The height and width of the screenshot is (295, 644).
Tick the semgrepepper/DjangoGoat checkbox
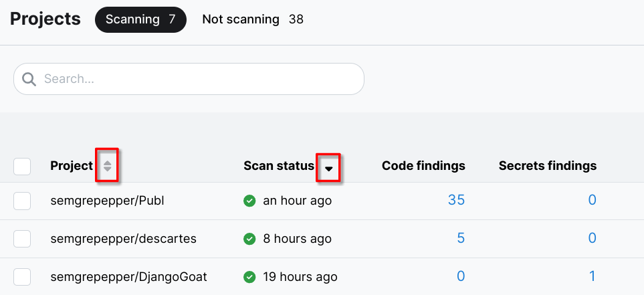click(22, 277)
